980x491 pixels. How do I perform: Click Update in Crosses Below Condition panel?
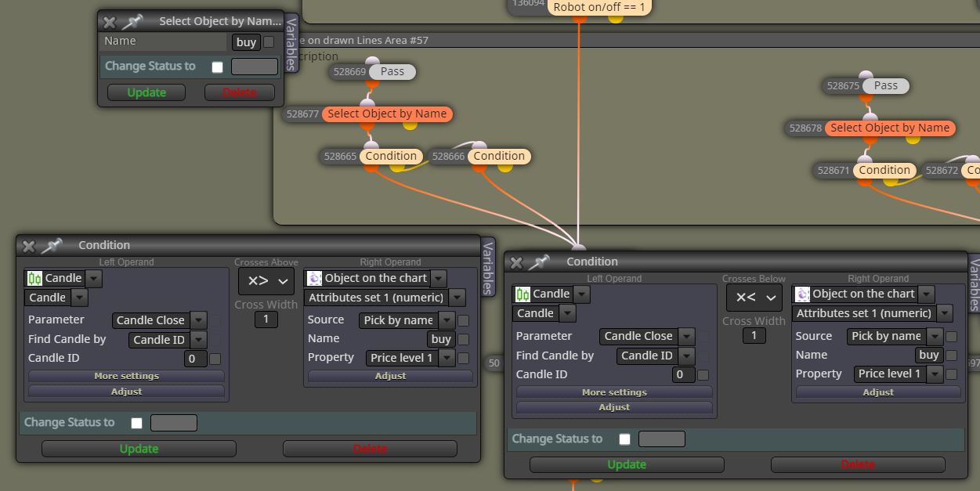[627, 465]
